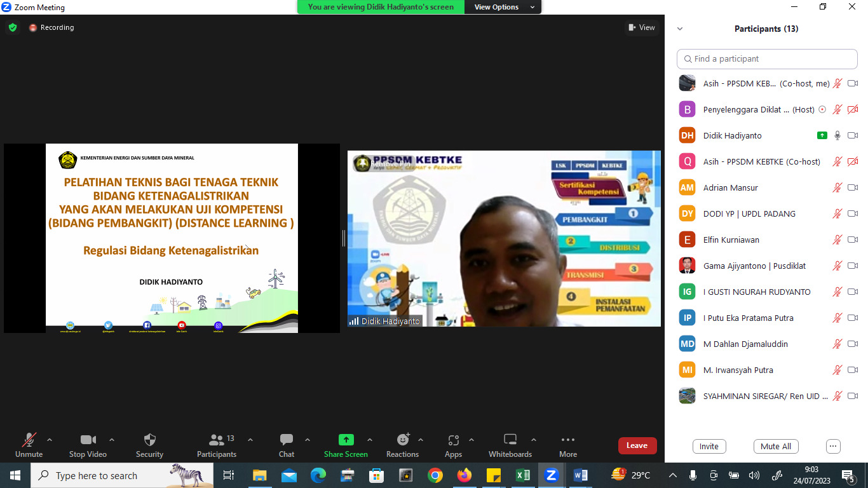The width and height of the screenshot is (868, 488).
Task: Expand the View Options dropdown
Action: point(531,7)
